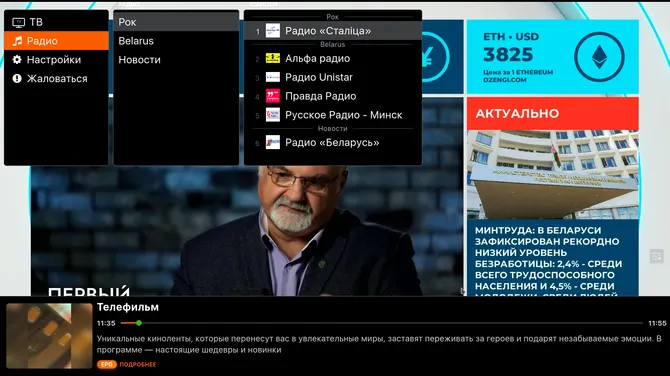The image size is (670, 376).
Task: Open the Телефильм program thumbnail
Action: pos(49,336)
